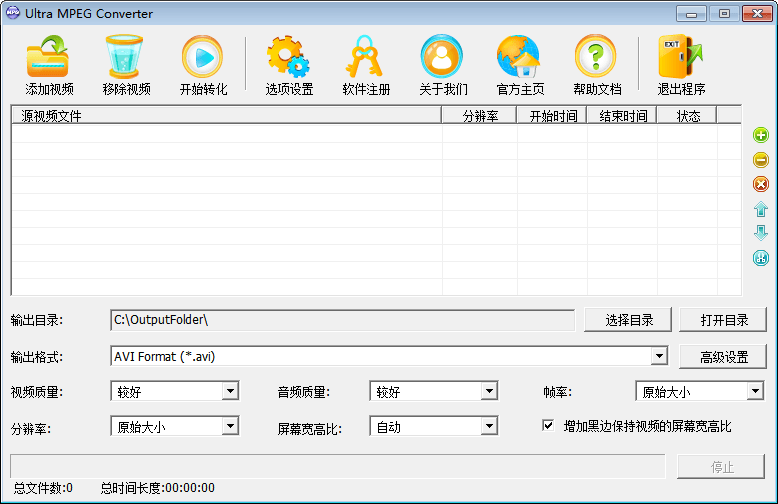The height and width of the screenshot is (504, 778).
Task: Click the 输出目录 path input field
Action: [x=342, y=320]
